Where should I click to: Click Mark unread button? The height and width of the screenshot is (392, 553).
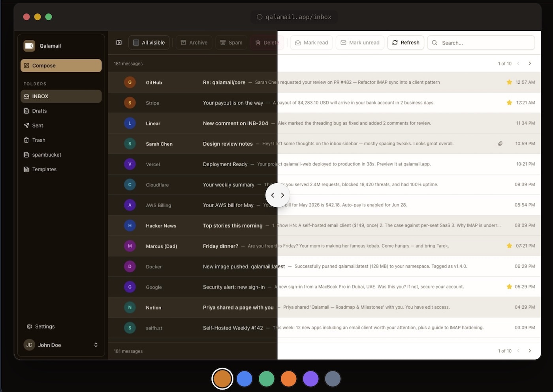(x=360, y=43)
